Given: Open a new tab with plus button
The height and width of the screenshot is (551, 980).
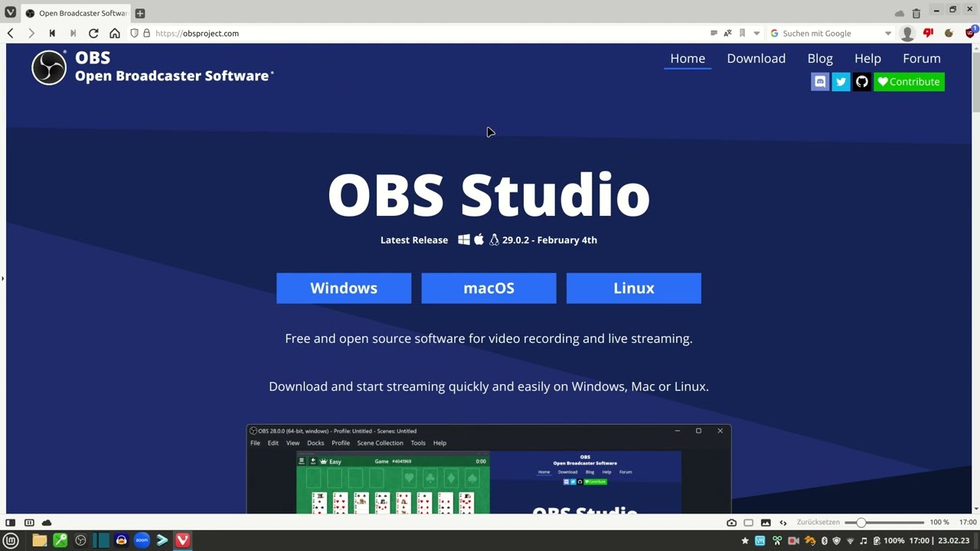Looking at the screenshot, I should pos(140,13).
